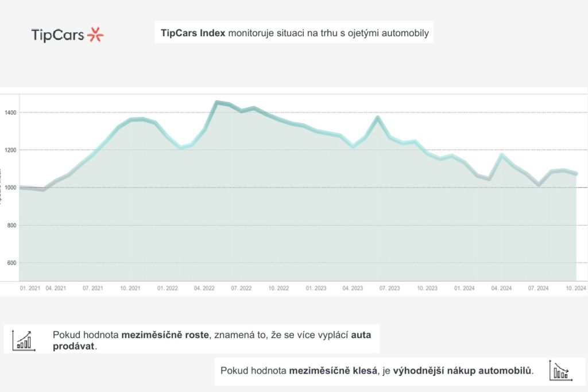Image resolution: width=588 pixels, height=392 pixels.
Task: Click the "04. 2022" x-axis label
Action: pos(204,288)
